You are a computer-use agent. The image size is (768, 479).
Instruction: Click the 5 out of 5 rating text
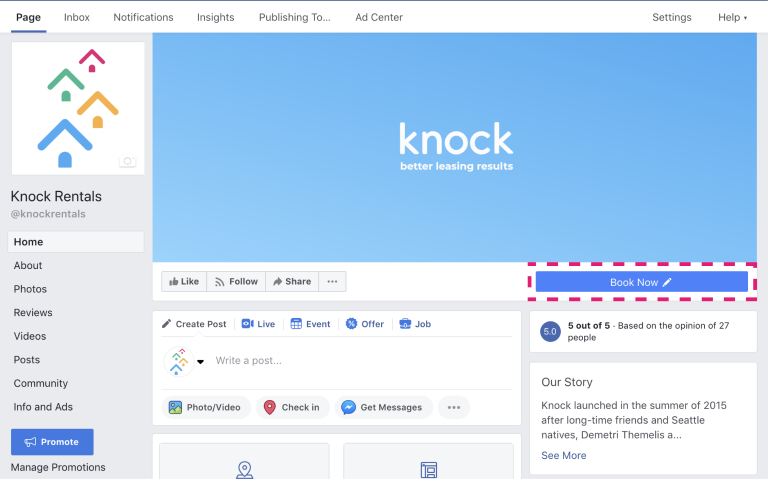589,325
